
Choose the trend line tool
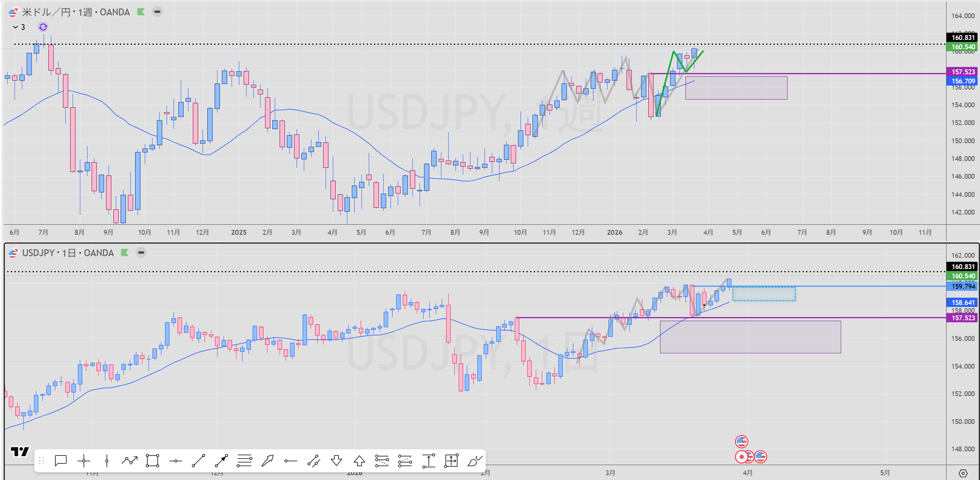[x=198, y=460]
